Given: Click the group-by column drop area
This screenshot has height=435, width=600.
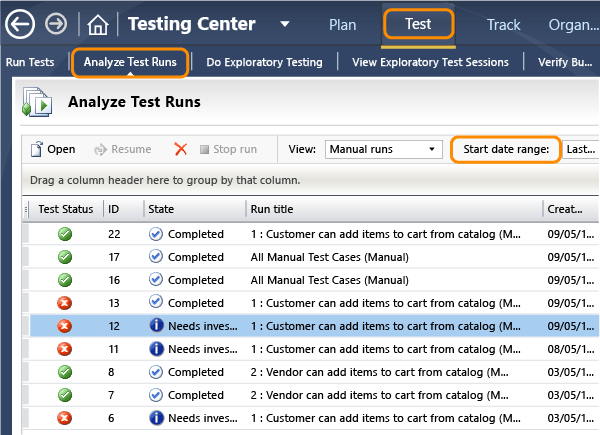Looking at the screenshot, I should [x=311, y=180].
